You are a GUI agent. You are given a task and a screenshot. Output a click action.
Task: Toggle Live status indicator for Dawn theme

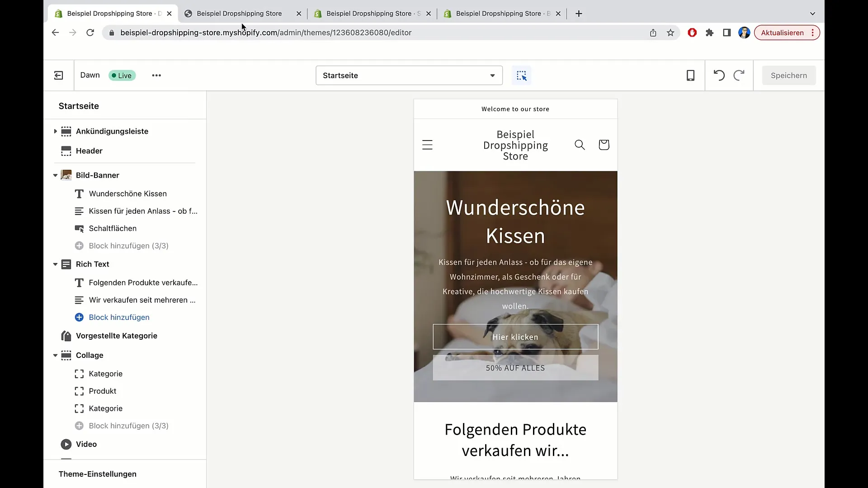(x=122, y=75)
